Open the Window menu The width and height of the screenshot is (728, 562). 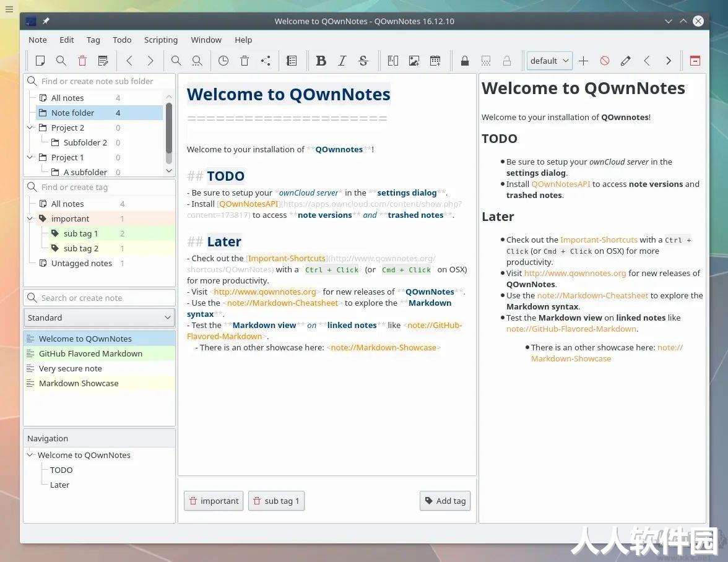[206, 40]
